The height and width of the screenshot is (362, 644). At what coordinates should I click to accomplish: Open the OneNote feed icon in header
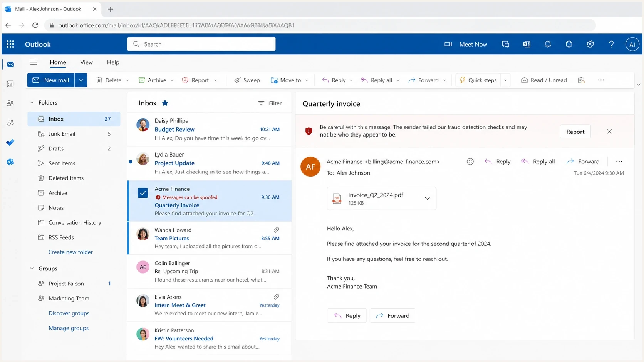point(527,44)
